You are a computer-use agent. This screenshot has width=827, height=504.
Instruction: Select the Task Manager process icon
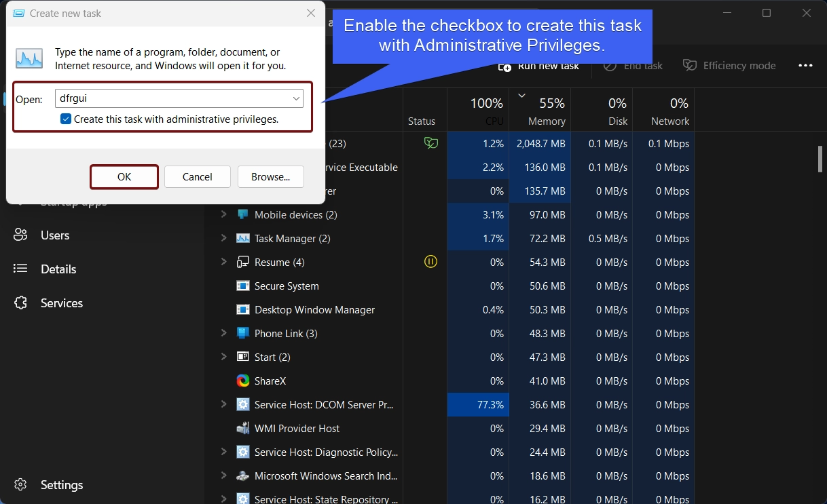(x=242, y=239)
